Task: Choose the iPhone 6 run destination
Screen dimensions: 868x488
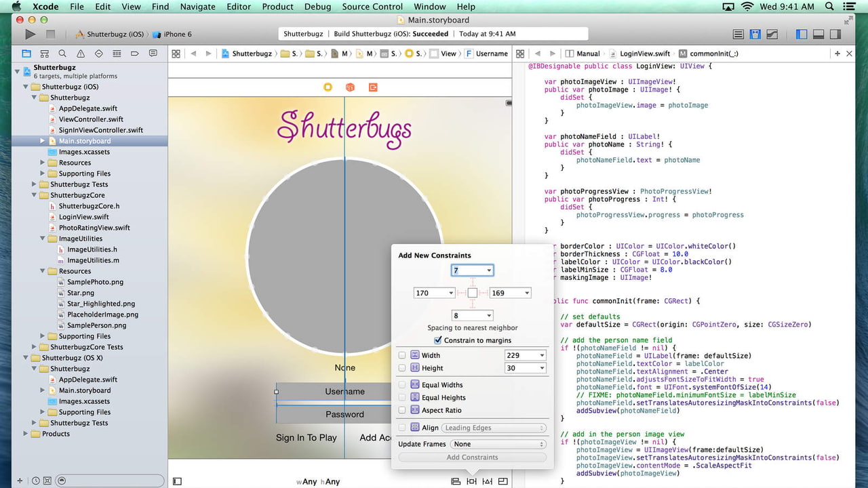Action: click(x=173, y=34)
